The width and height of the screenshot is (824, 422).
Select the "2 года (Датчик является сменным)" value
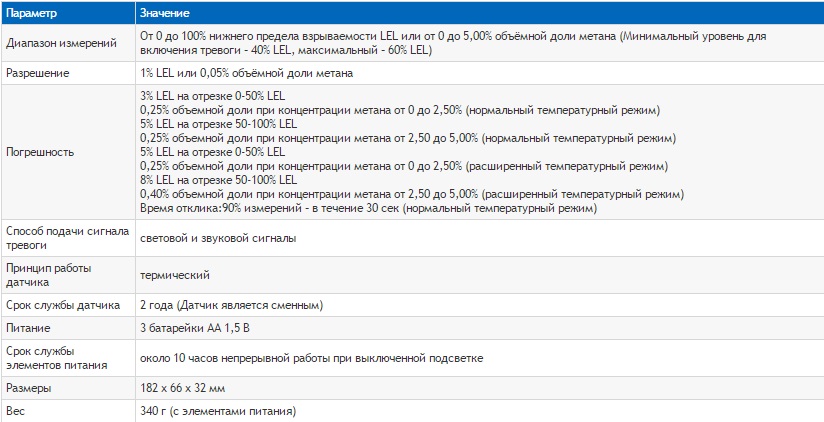click(230, 304)
